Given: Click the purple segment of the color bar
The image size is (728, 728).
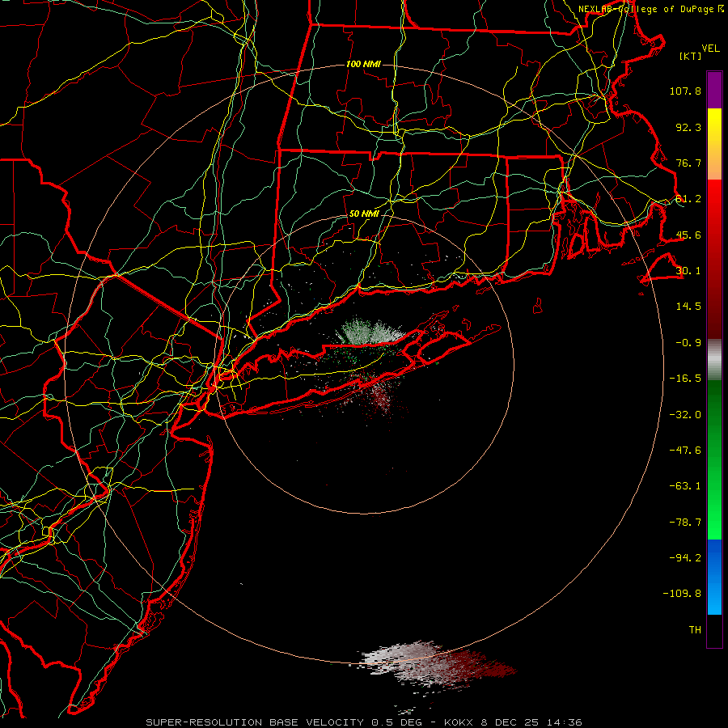Looking at the screenshot, I should pos(714,90).
